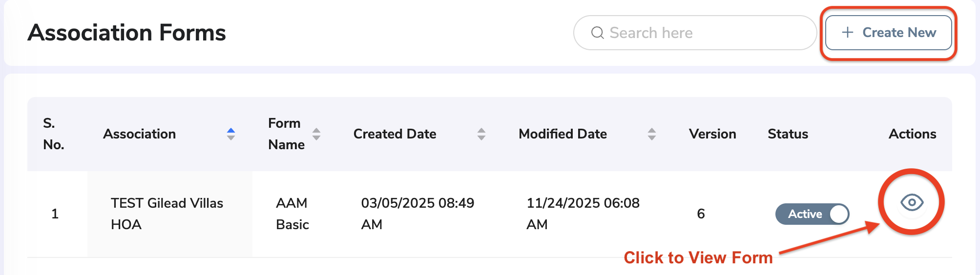Click the Version column header
Screen dimensions: 980x275
(712, 134)
